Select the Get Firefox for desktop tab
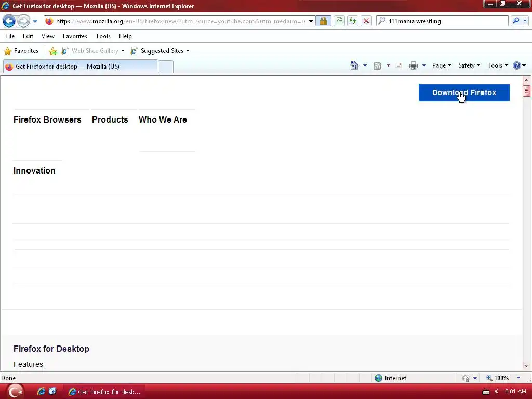This screenshot has height=399, width=532. [81, 66]
